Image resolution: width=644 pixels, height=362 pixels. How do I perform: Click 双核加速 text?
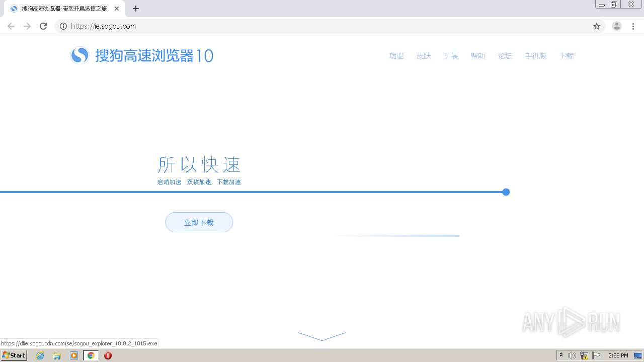[x=199, y=182]
